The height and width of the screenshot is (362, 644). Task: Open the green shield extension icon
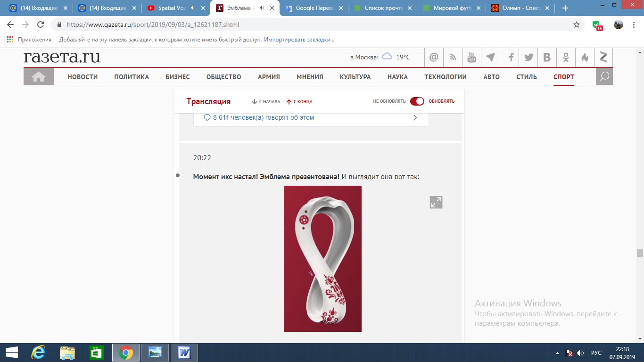(597, 25)
